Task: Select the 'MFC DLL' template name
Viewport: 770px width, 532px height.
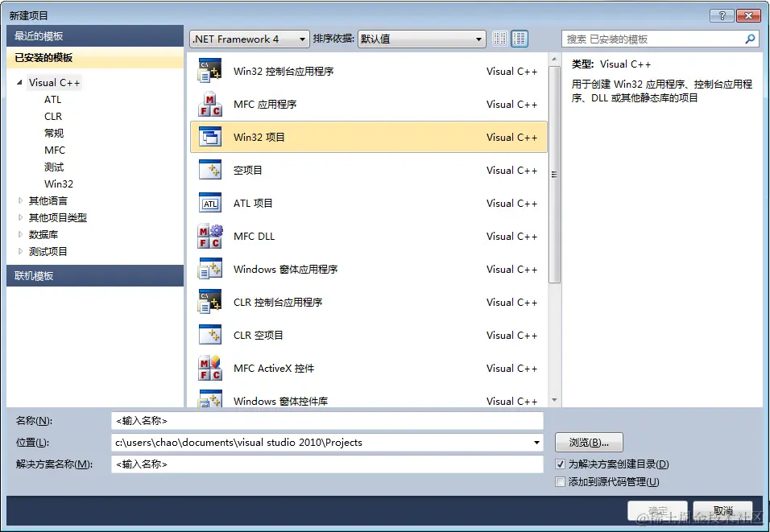Action: [x=254, y=236]
